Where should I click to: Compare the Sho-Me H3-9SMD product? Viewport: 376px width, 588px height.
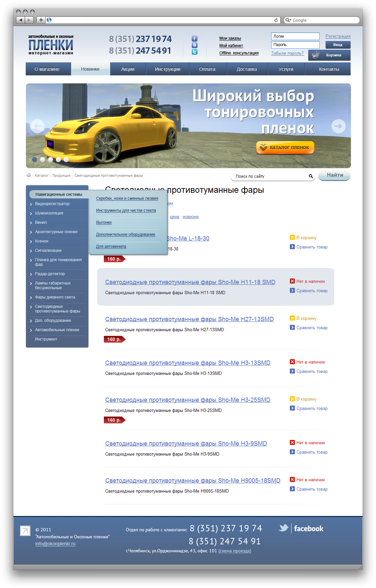309,452
